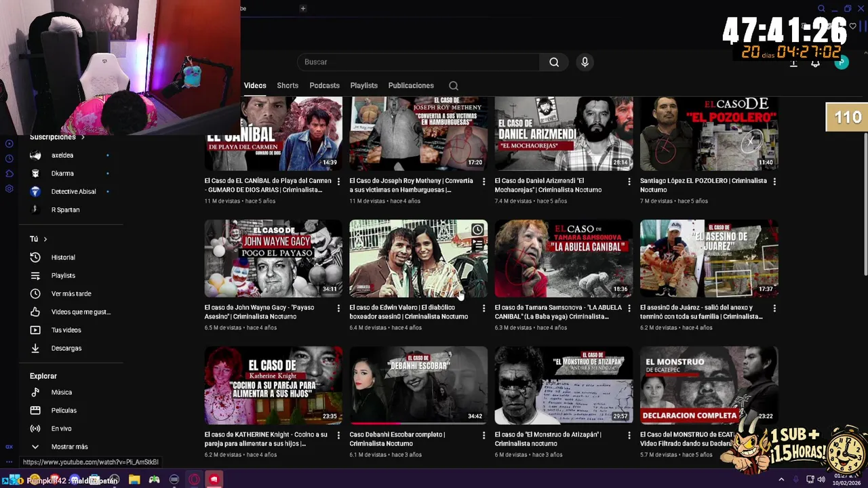Open the teal account avatar menu
The image size is (868, 488).
(x=842, y=62)
